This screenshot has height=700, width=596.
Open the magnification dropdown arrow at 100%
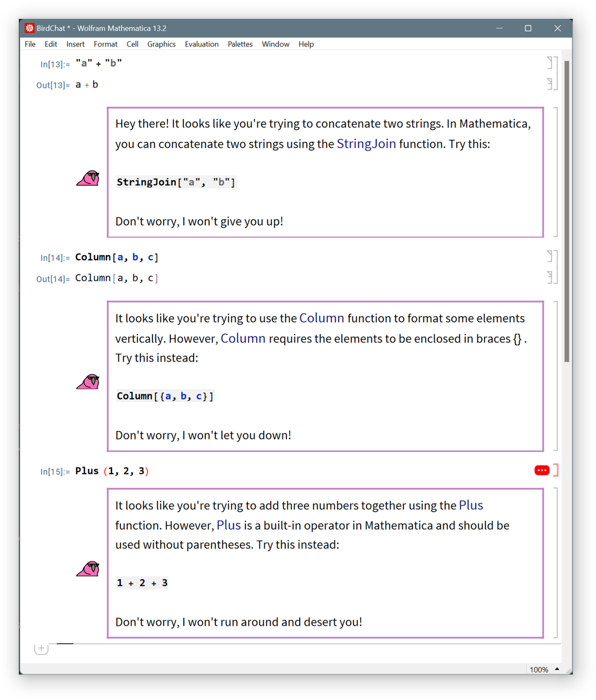(x=557, y=669)
